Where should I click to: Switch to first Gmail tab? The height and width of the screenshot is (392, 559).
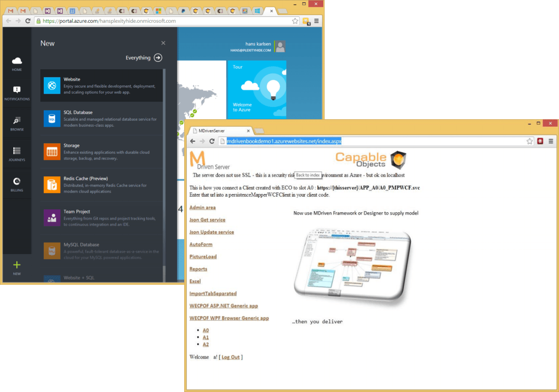pyautogui.click(x=10, y=11)
